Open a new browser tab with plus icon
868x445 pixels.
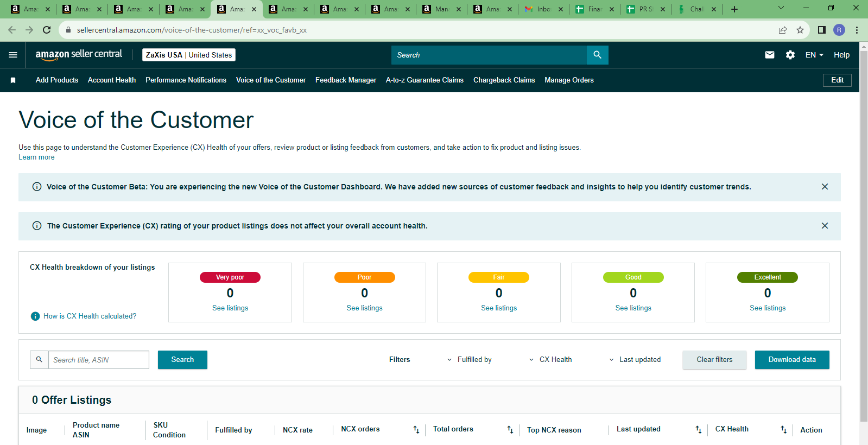(734, 9)
